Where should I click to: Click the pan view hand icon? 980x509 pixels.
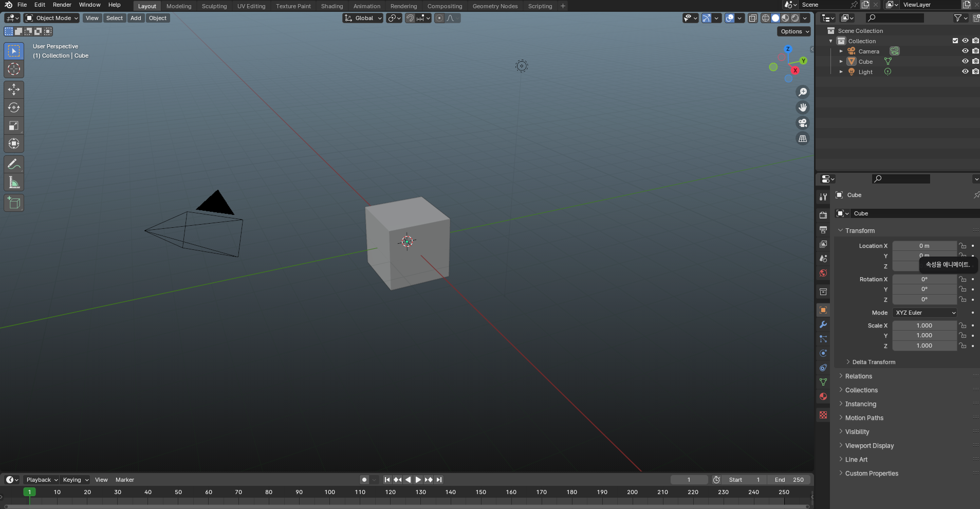click(x=803, y=107)
